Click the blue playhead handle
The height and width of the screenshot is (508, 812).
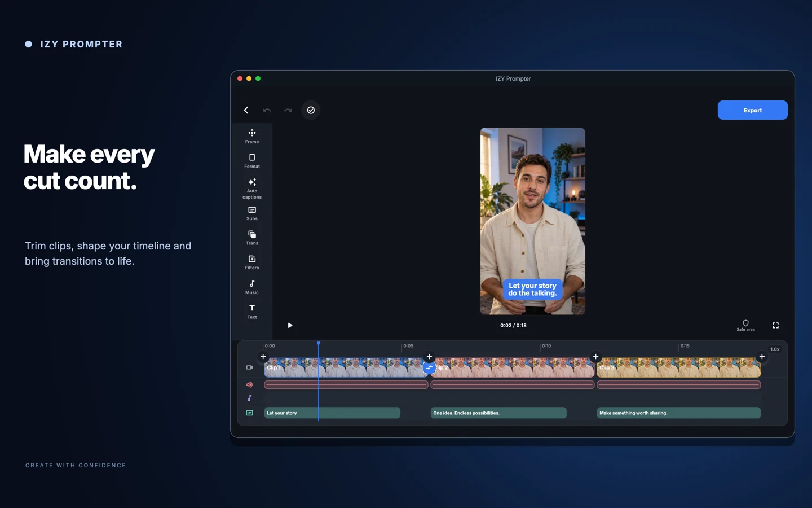319,343
